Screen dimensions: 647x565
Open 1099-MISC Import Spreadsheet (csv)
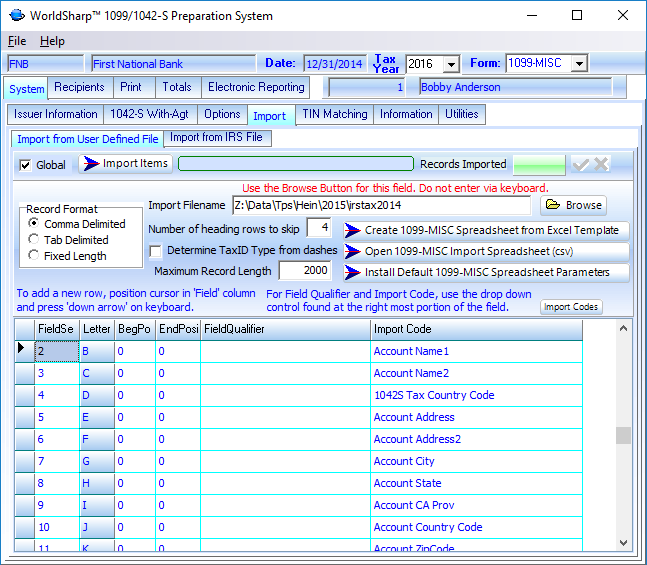coord(486,251)
